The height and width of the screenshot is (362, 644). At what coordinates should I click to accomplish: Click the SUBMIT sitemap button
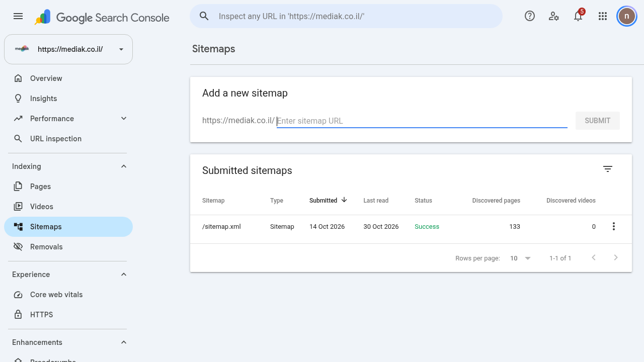tap(598, 121)
